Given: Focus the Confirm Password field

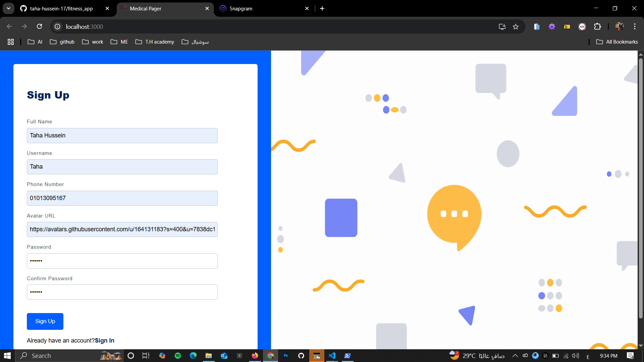Looking at the screenshot, I should pyautogui.click(x=122, y=292).
